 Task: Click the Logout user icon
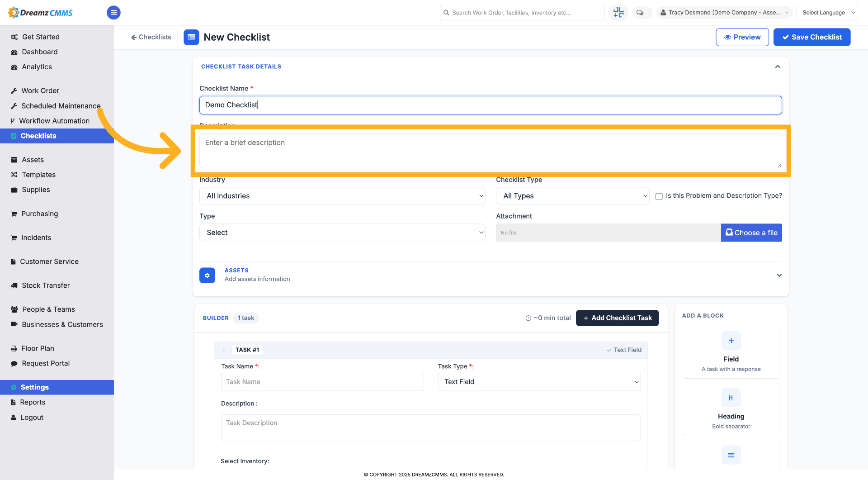[14, 418]
